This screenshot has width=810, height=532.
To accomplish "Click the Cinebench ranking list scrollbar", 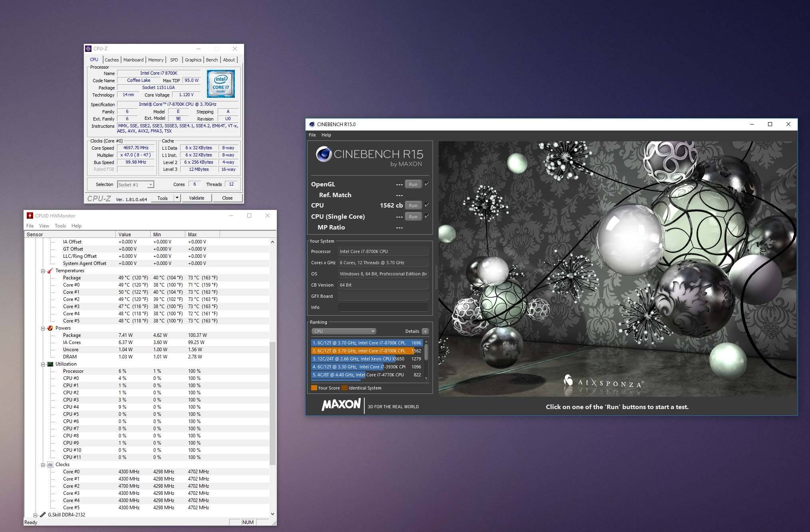I will coord(426,359).
